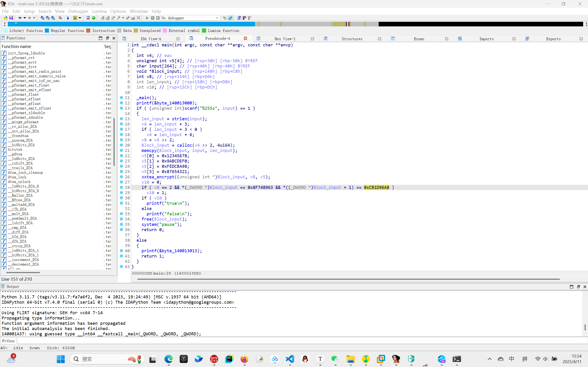This screenshot has width=588, height=367.
Task: Toggle breakpoint dot on line 28
Action: [x=122, y=187]
